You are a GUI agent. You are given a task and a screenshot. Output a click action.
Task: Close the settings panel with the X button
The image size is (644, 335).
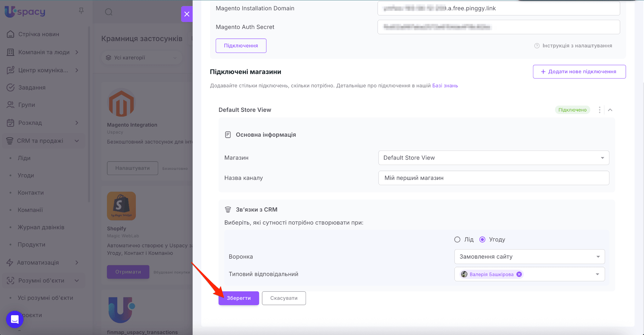pos(187,14)
